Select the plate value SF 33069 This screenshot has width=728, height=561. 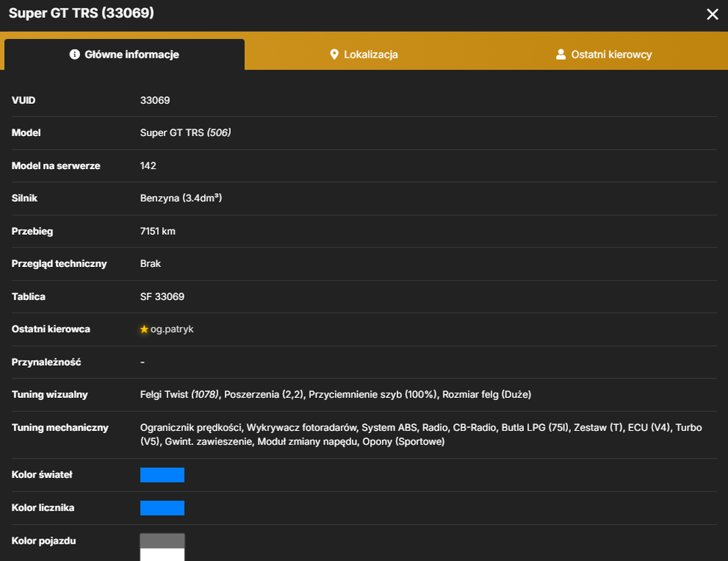coord(162,296)
